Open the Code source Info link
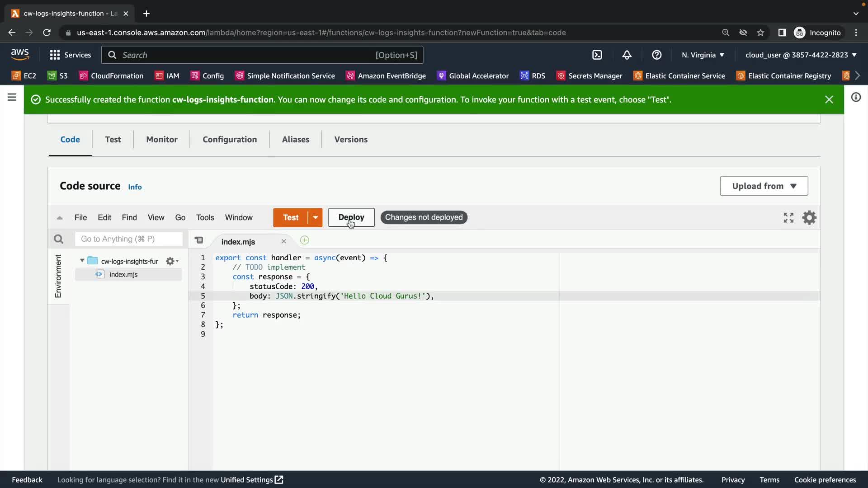The width and height of the screenshot is (868, 488). coord(135,187)
